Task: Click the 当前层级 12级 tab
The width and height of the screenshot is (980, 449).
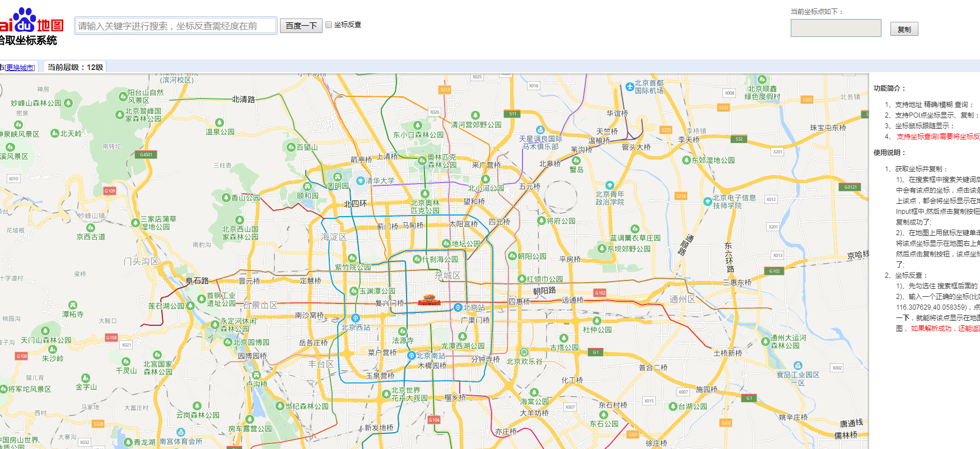Action: pos(75,67)
